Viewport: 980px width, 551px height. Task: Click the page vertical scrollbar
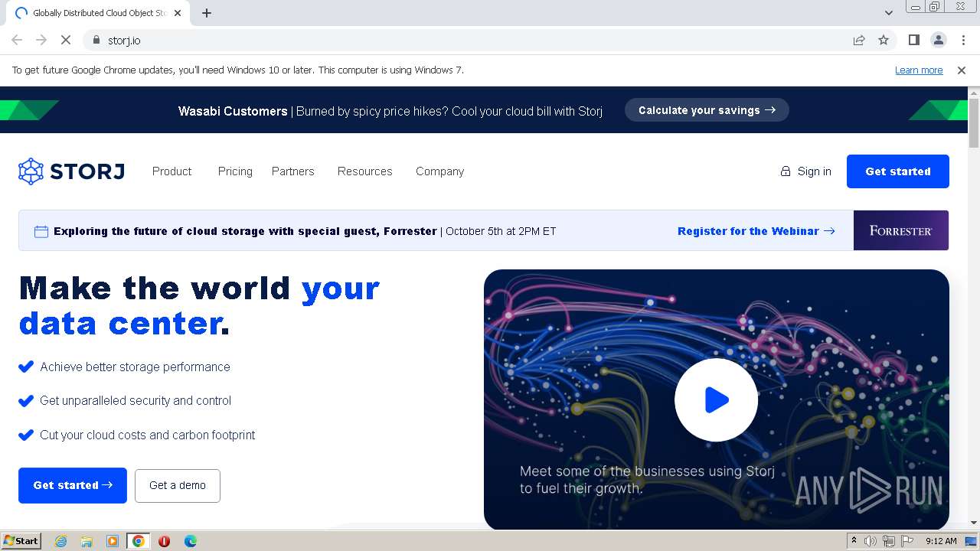[974, 122]
